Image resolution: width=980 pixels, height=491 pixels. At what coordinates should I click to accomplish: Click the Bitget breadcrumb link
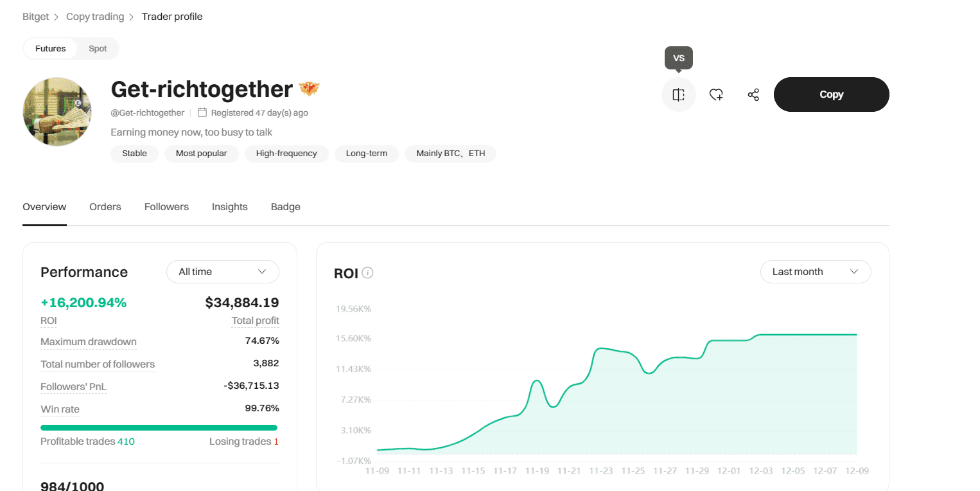coord(35,17)
